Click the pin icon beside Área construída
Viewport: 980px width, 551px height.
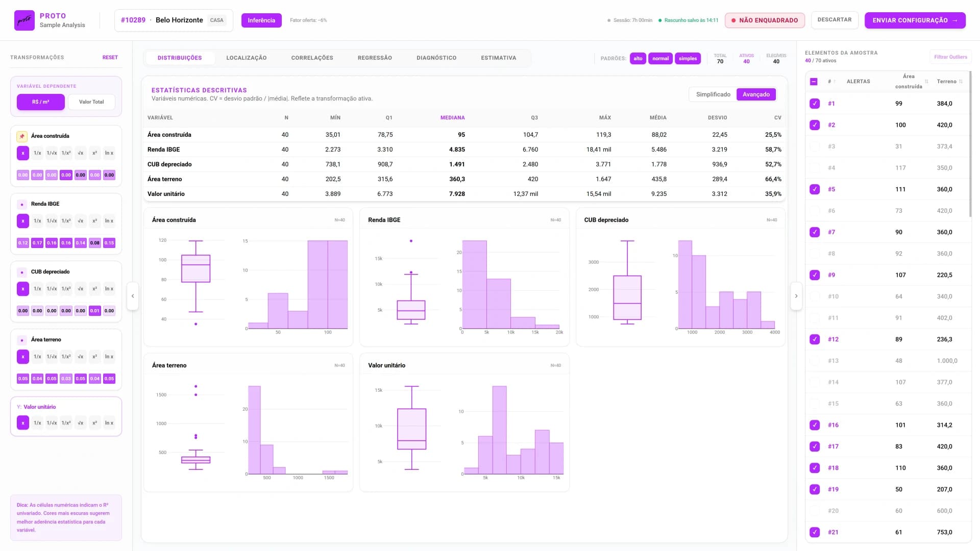(x=22, y=136)
